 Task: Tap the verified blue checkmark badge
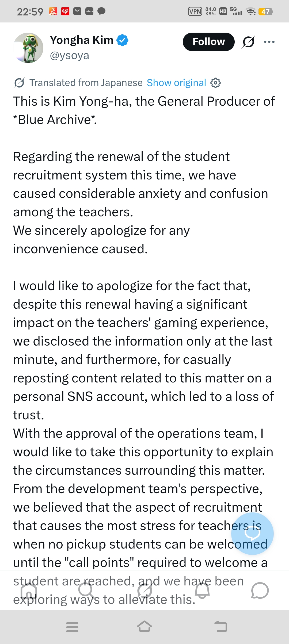pos(123,40)
